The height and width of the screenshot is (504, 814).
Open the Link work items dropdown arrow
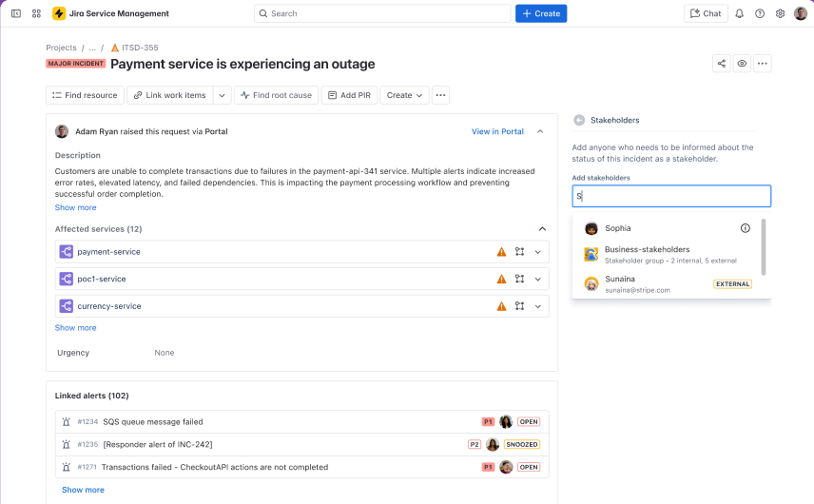[222, 95]
